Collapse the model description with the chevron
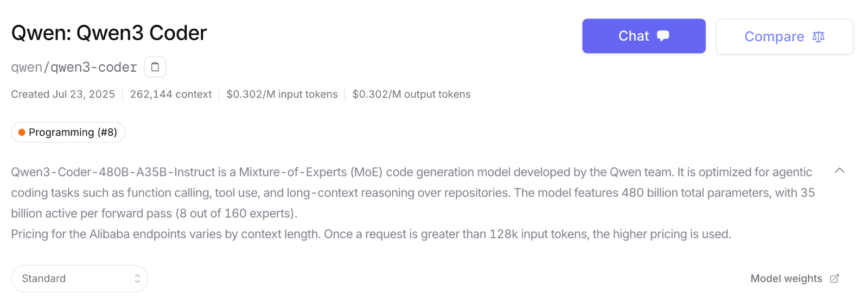The image size is (868, 302). click(x=839, y=171)
